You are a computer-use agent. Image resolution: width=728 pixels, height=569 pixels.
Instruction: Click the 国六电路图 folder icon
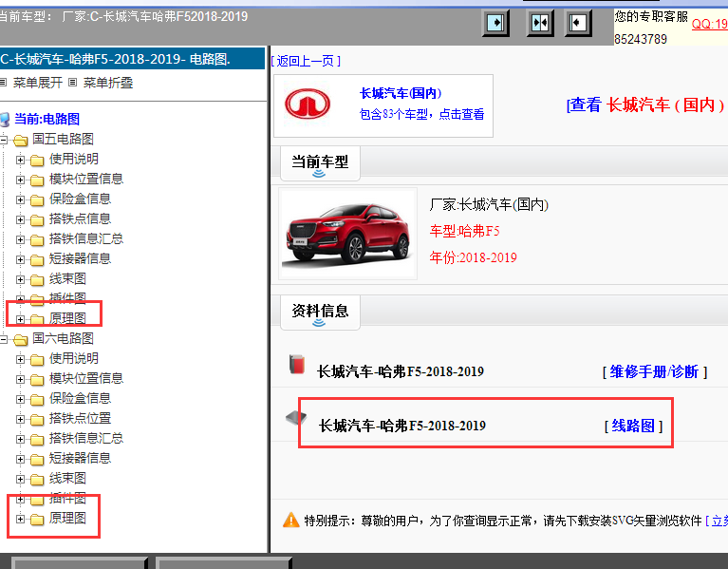[x=21, y=339]
